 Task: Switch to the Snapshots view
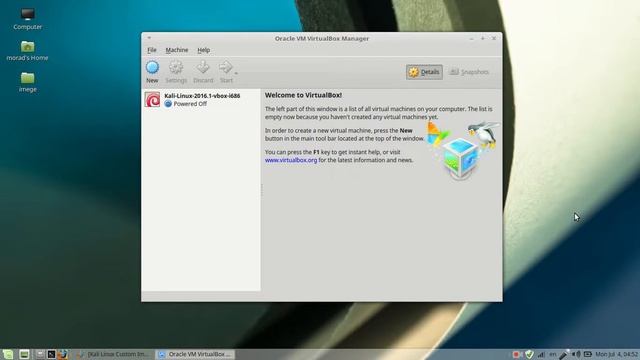469,72
